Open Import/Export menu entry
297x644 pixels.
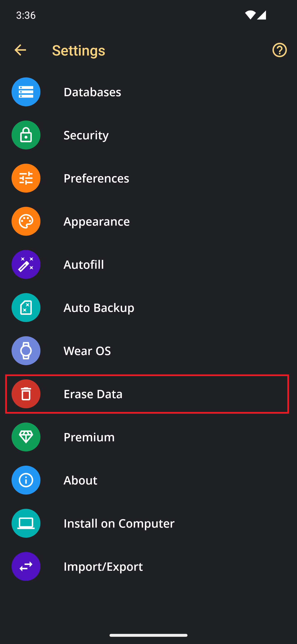[x=148, y=566]
